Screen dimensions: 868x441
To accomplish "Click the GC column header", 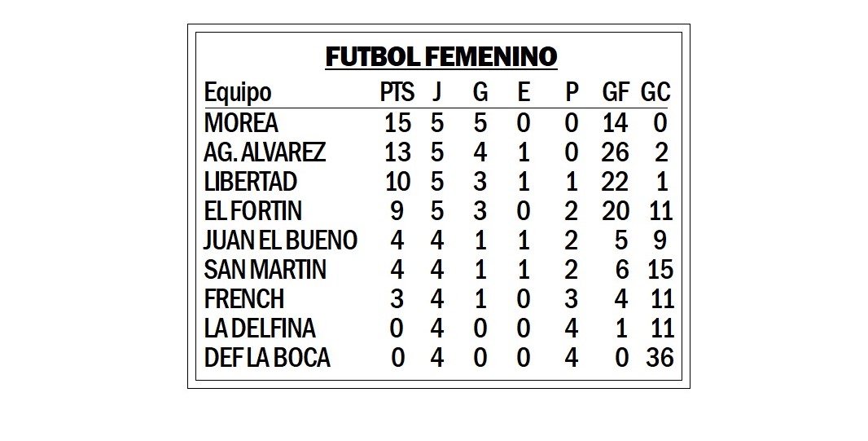I will pos(655,92).
